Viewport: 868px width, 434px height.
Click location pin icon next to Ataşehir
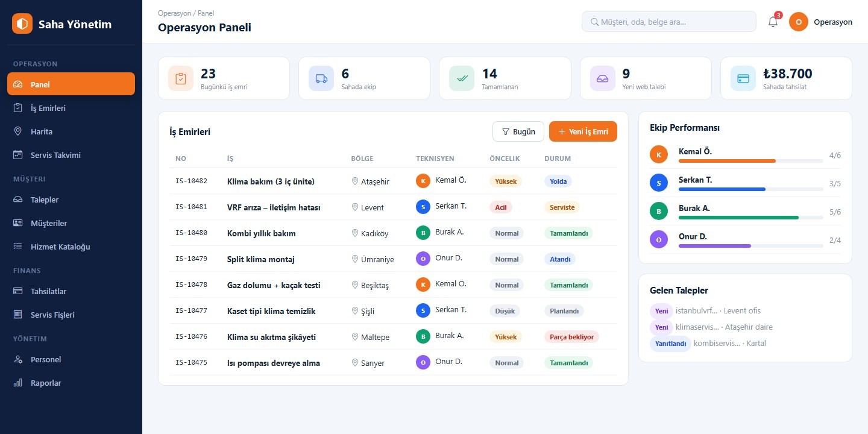[x=355, y=181]
